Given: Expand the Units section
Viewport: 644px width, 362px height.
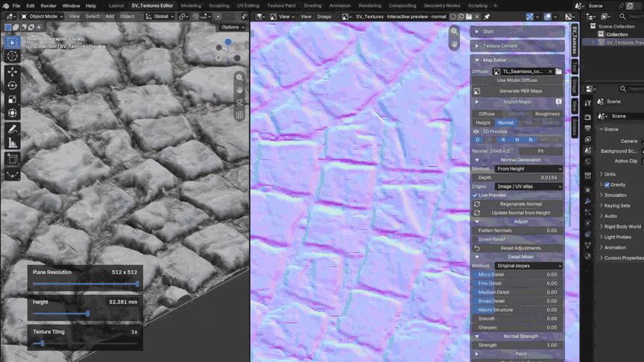Looking at the screenshot, I should (610, 174).
